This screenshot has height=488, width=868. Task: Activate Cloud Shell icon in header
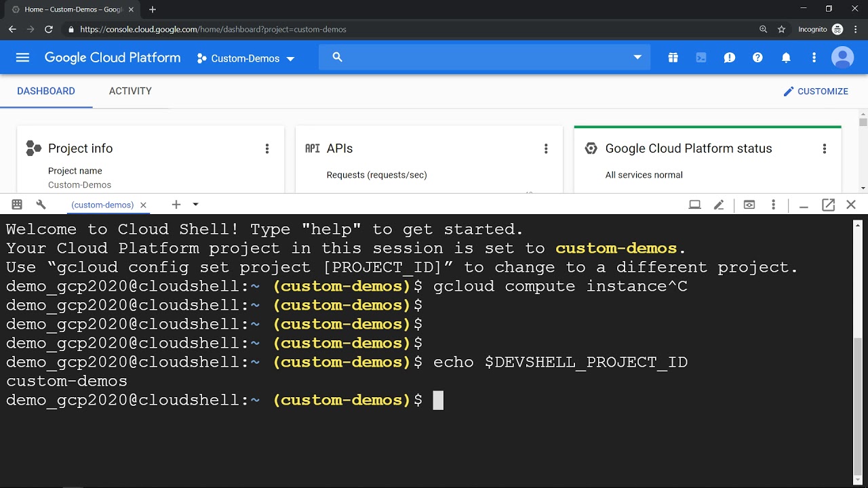coord(701,58)
